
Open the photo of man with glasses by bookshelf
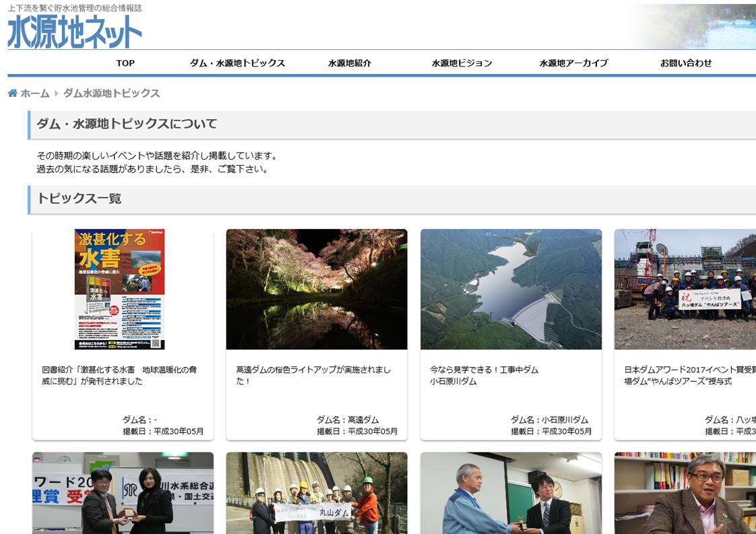(685, 493)
